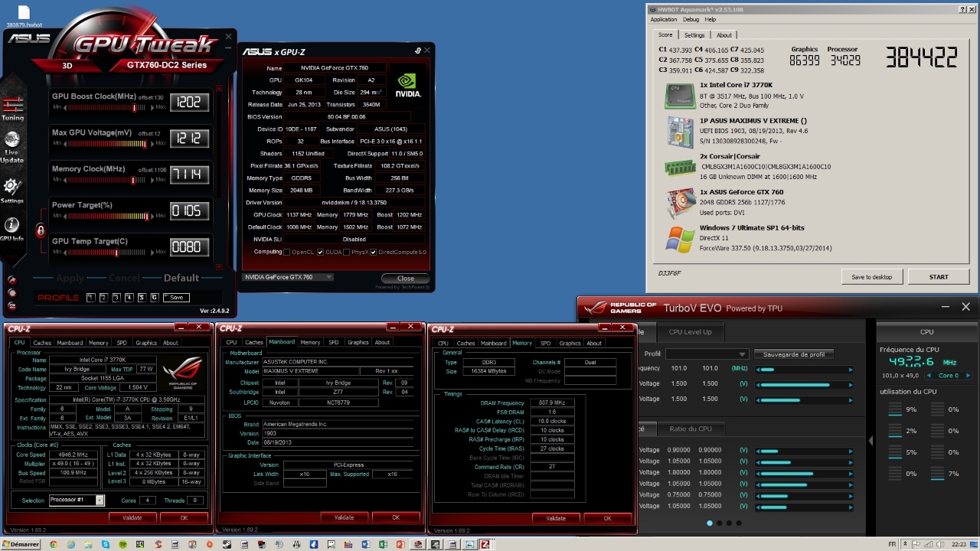The width and height of the screenshot is (980, 551).
Task: Click Save to desktop in Aquamark
Action: pyautogui.click(x=871, y=277)
